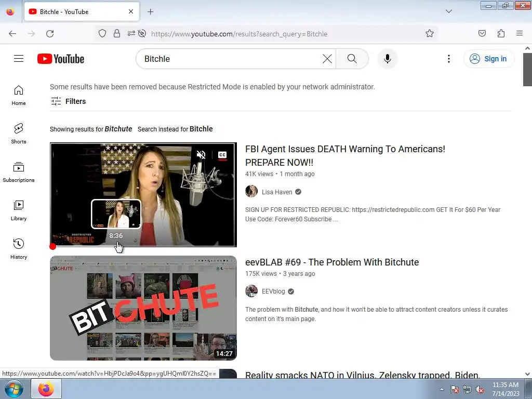The height and width of the screenshot is (399, 532).
Task: Reload the current page
Action: click(50, 34)
